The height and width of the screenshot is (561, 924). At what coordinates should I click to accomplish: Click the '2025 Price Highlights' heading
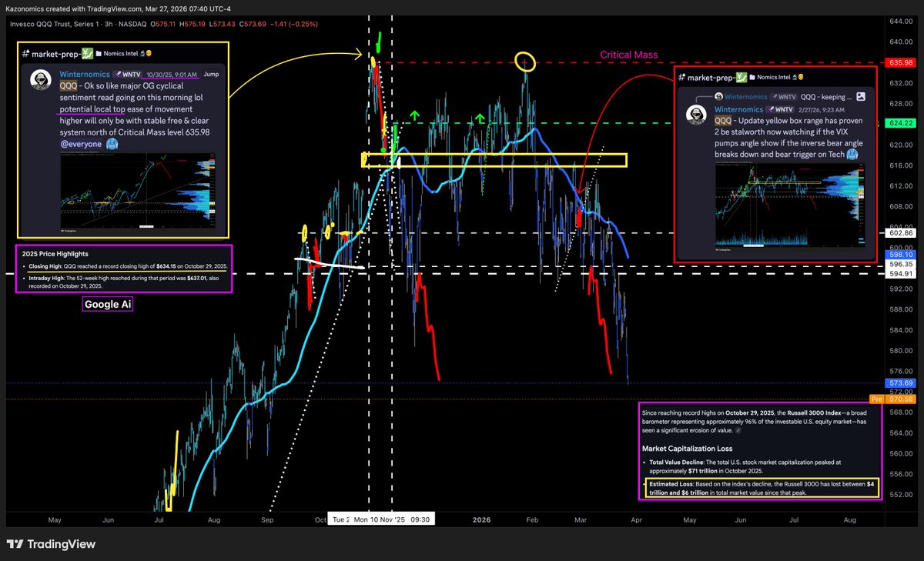pos(55,253)
